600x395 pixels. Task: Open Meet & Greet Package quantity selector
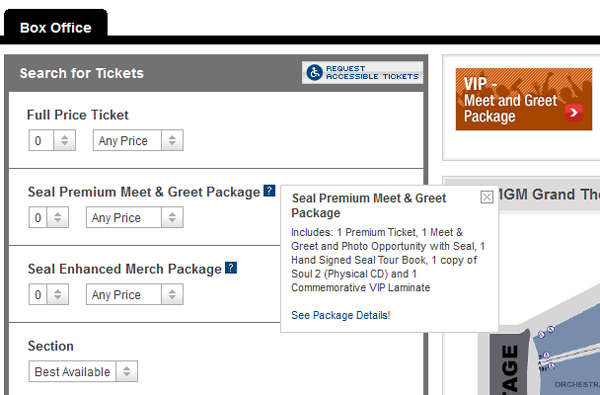point(49,217)
